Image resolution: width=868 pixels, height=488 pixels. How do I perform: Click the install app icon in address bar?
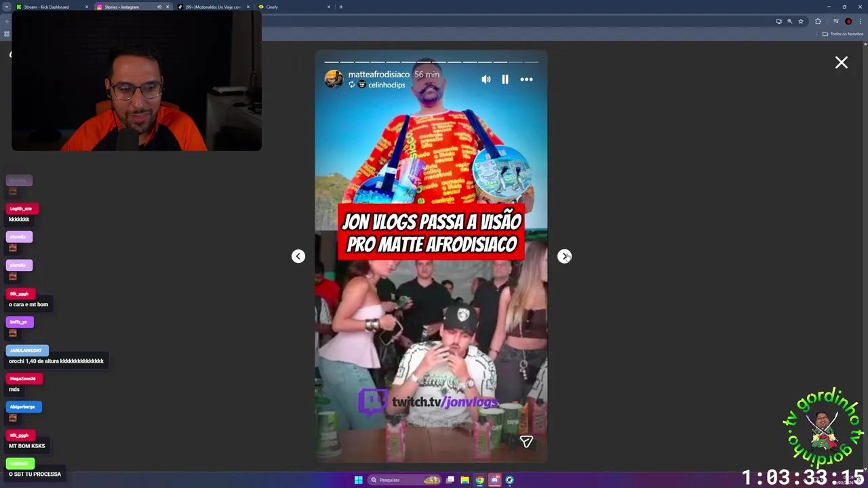[779, 21]
